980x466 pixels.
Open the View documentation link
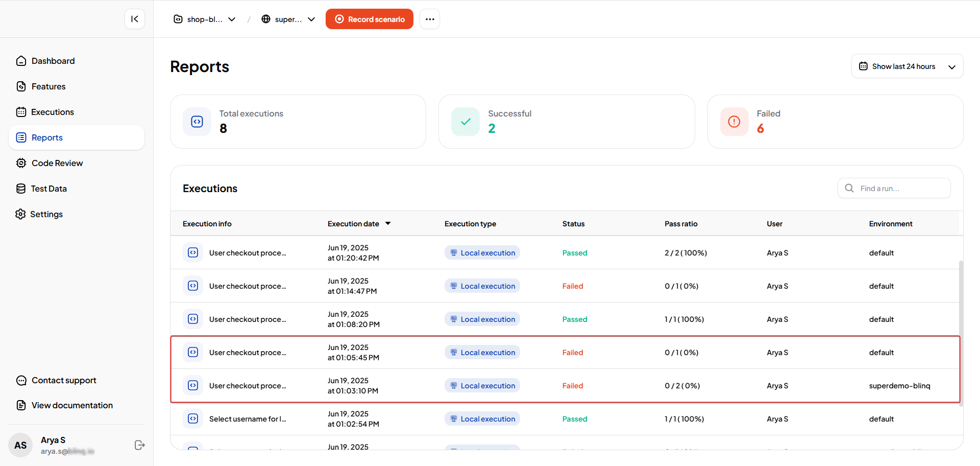click(x=72, y=405)
